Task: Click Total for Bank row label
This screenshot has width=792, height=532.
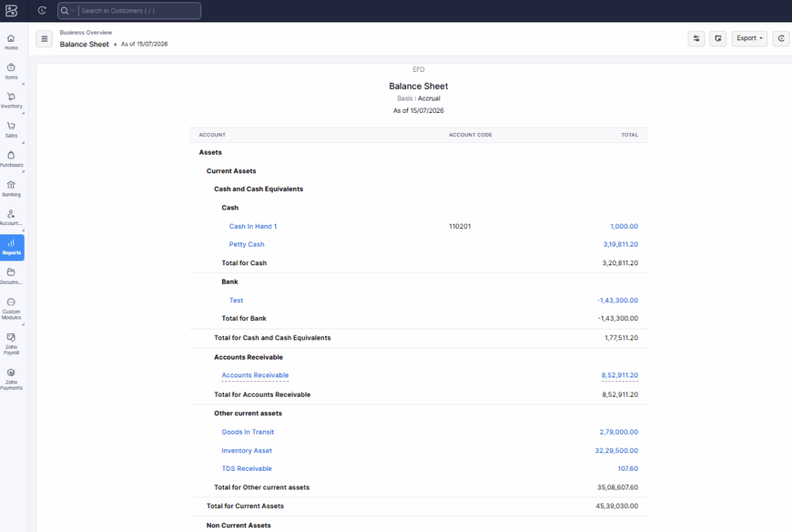Action: [244, 319]
